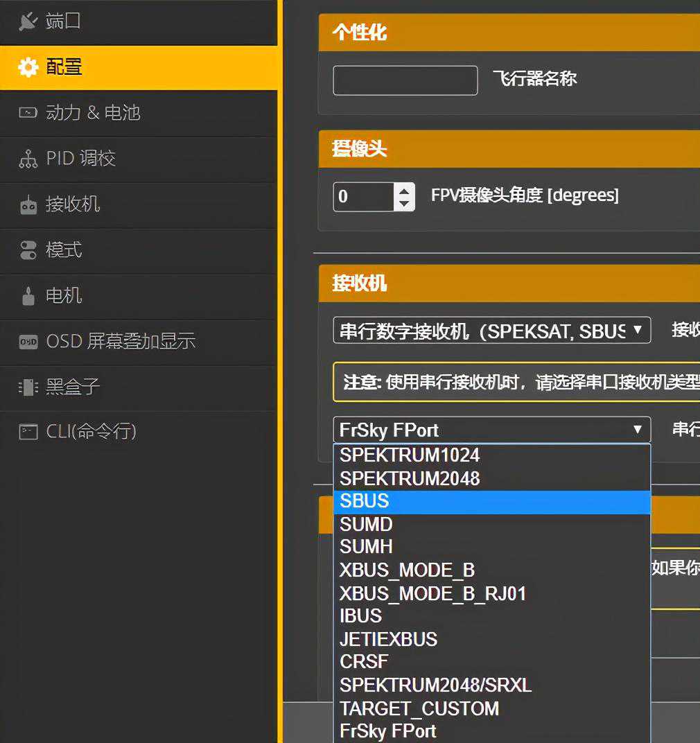Image resolution: width=700 pixels, height=743 pixels.
Task: Expand the 串行数字接收机 mode dropdown
Action: tap(491, 331)
